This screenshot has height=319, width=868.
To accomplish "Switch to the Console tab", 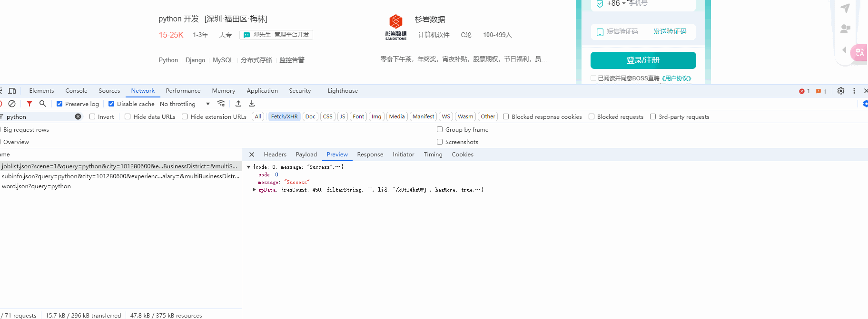I will click(x=76, y=91).
